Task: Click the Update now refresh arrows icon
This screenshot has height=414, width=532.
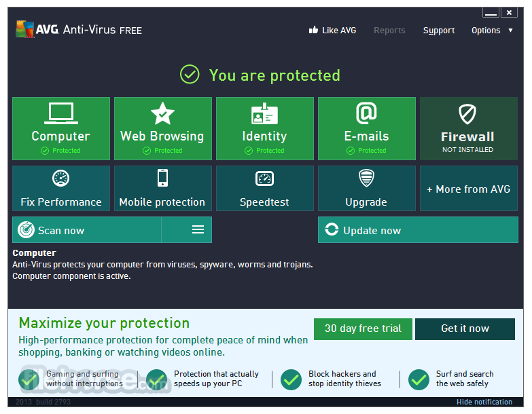Action: coord(332,229)
